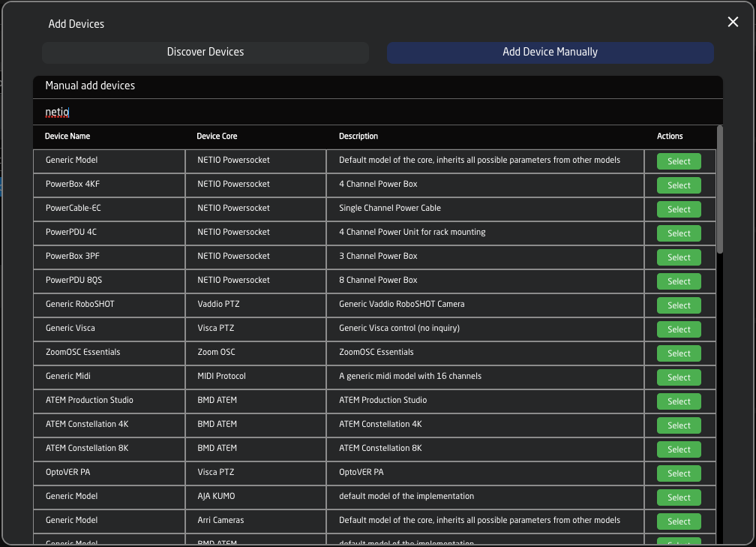Image resolution: width=756 pixels, height=547 pixels.
Task: Select the NETIO Powersocket Generic Model device
Action: click(x=679, y=161)
